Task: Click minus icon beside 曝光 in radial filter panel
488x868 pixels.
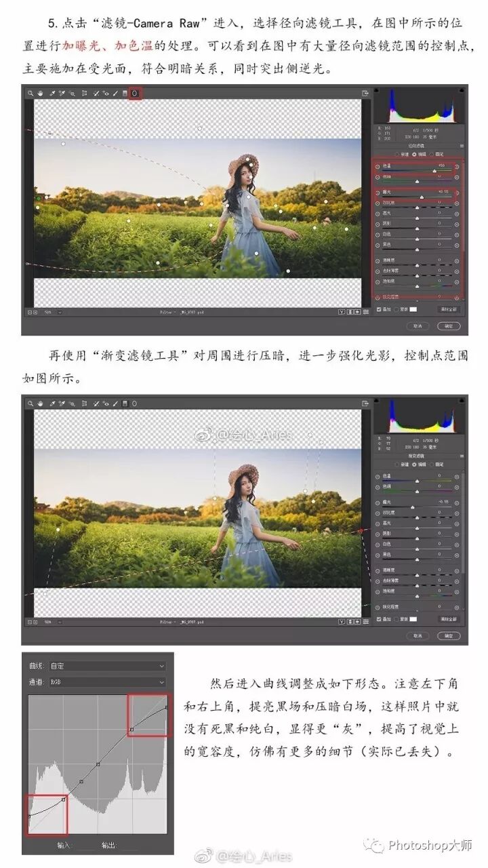Action: pos(378,193)
